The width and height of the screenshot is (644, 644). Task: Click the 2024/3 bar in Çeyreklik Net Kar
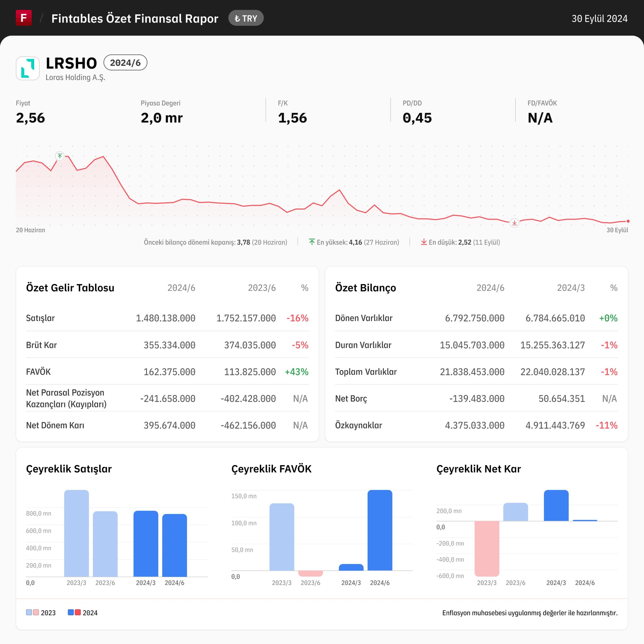click(556, 505)
